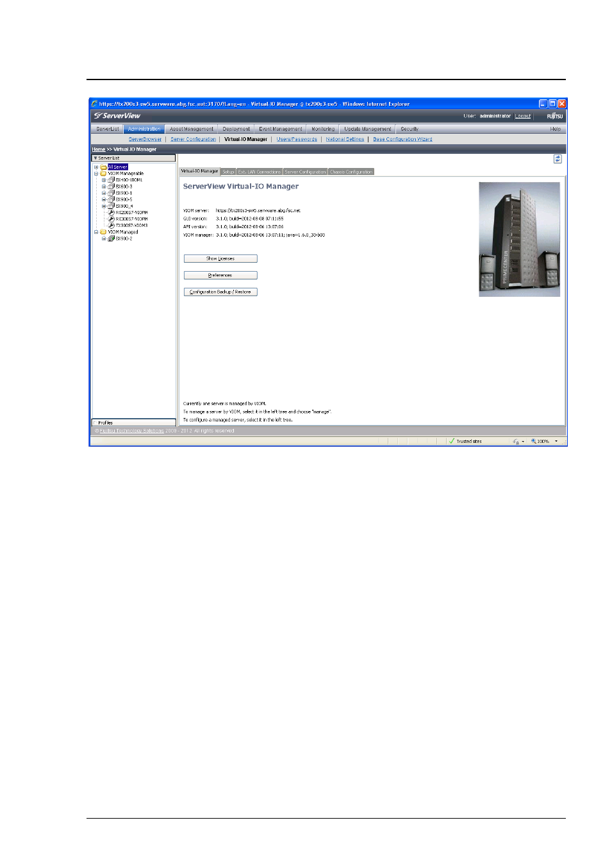Open the ServerList menu
The height and width of the screenshot is (868, 612).
[108, 129]
